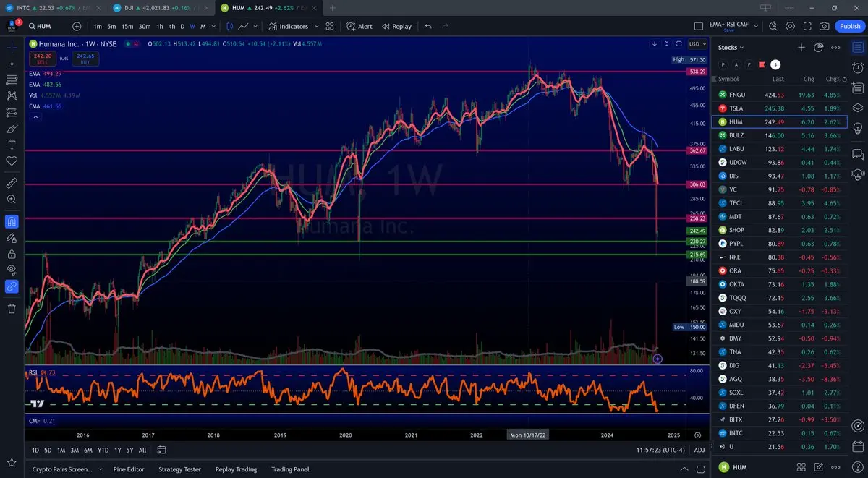Select the 1m timeframe
The height and width of the screenshot is (478, 868).
click(98, 26)
